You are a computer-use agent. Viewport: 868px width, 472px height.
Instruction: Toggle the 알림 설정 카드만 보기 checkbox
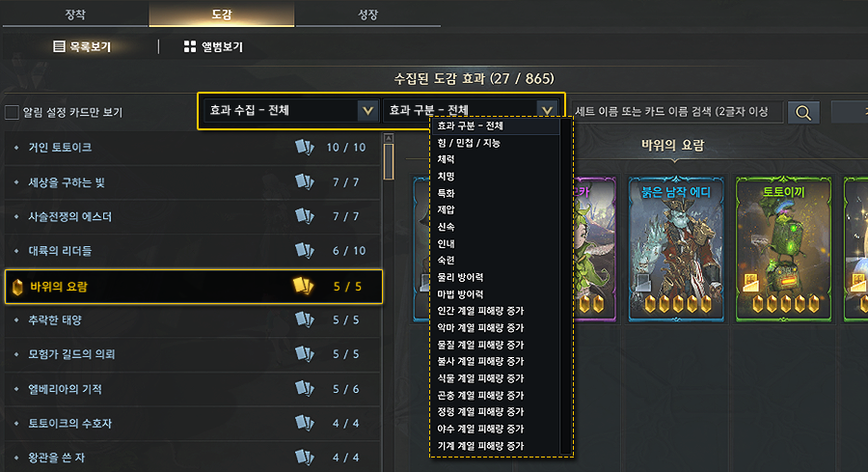12,113
